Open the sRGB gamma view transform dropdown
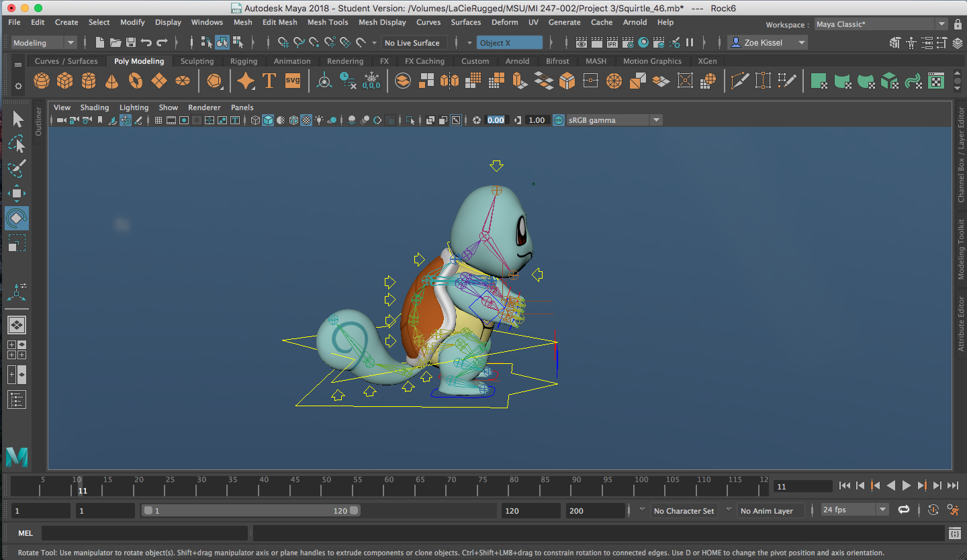Screen dimensions: 967x560 (x=614, y=120)
